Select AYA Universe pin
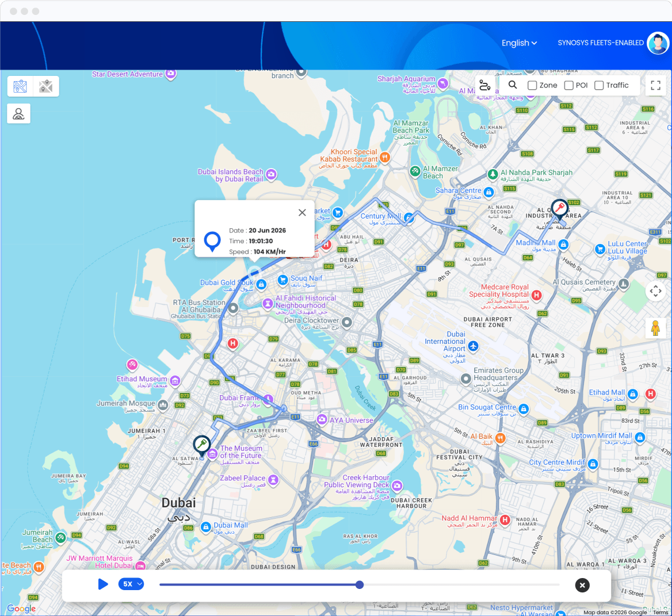 tap(322, 419)
